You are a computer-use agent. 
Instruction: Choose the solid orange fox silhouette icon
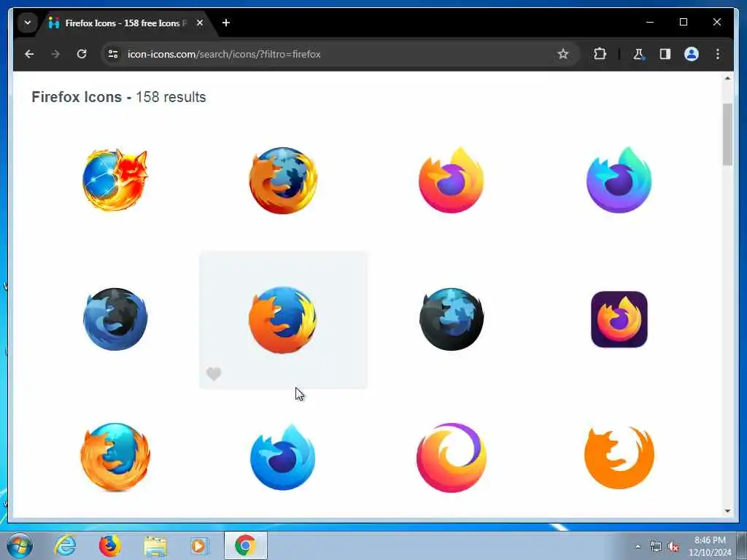[619, 457]
